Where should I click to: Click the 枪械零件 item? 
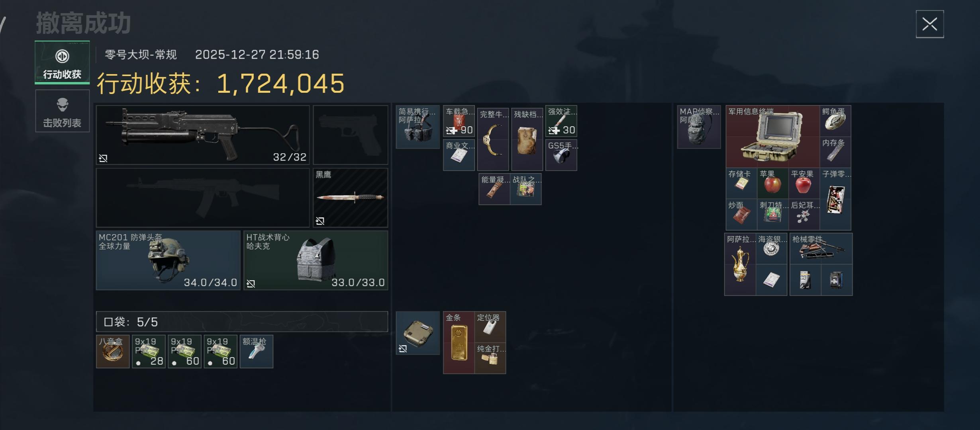(821, 249)
